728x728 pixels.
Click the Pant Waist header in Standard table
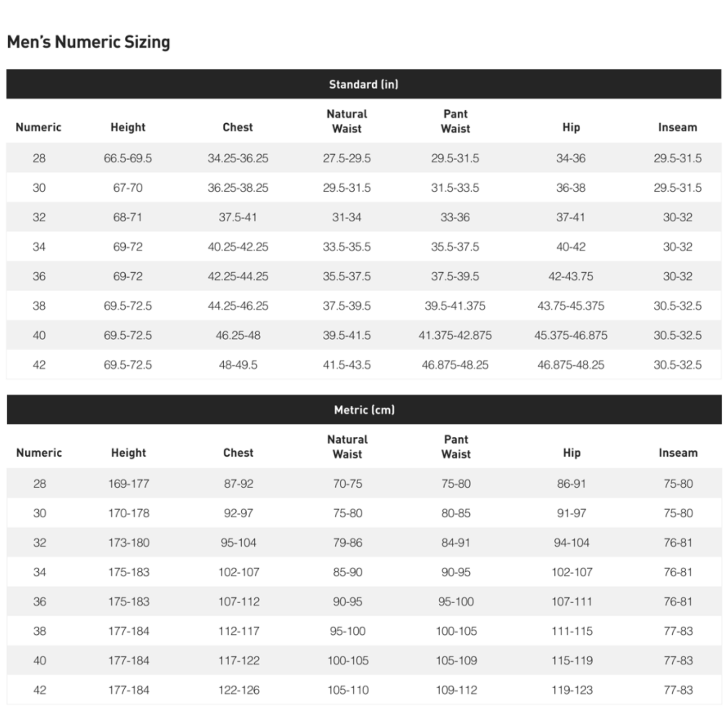455,121
